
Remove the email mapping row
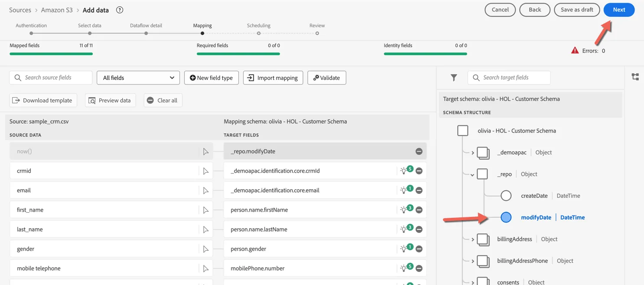[x=419, y=190]
